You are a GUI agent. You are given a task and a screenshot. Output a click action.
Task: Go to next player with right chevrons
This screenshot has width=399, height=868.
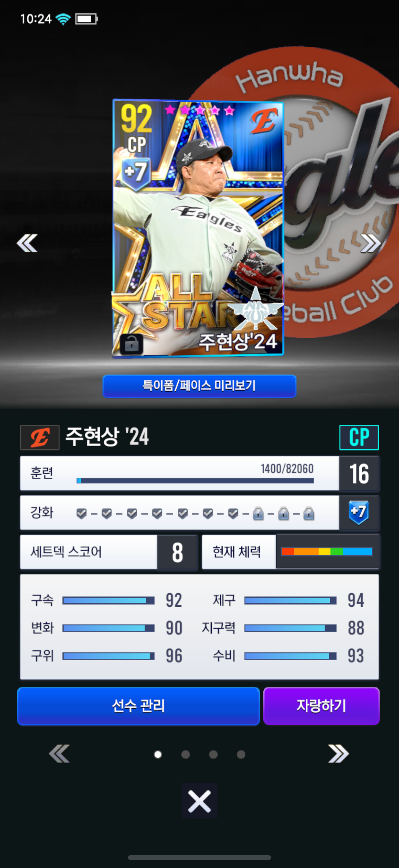click(371, 243)
